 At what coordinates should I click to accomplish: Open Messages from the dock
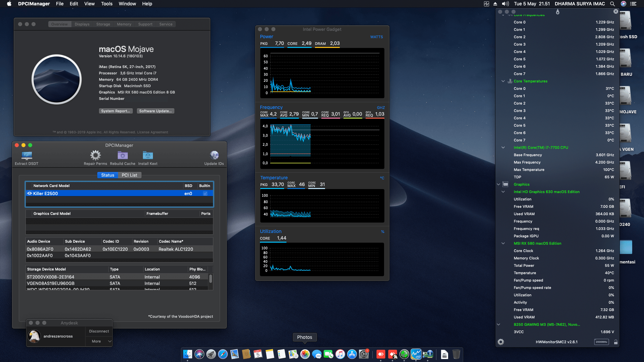point(317,354)
